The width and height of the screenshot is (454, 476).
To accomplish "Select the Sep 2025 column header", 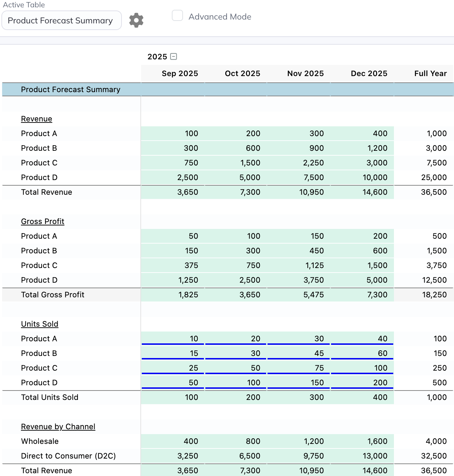I will click(x=180, y=74).
